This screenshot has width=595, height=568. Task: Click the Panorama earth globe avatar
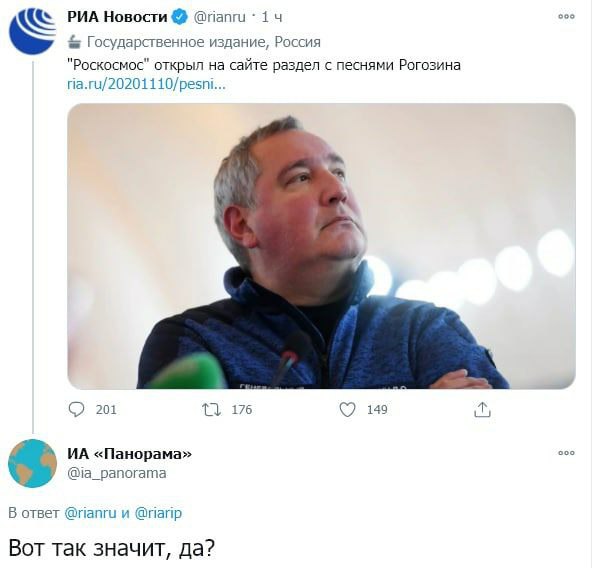click(32, 463)
